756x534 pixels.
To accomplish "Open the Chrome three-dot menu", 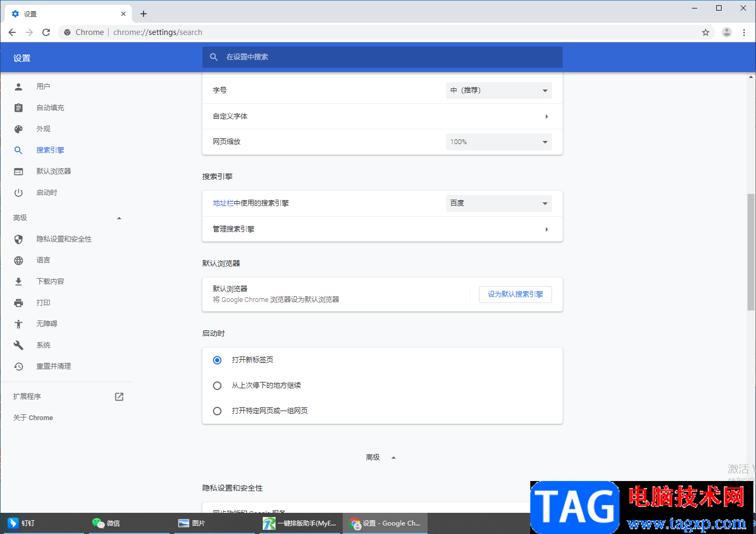I will point(744,32).
